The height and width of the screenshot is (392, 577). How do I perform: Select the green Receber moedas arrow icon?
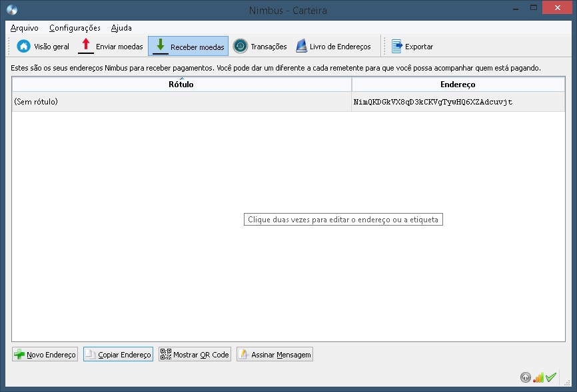[161, 46]
